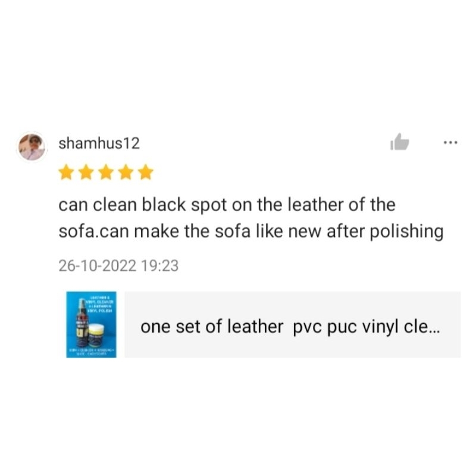The height and width of the screenshot is (476, 476).
Task: Select the bottom caption strip of the product thumbnail
Action: 92,352
